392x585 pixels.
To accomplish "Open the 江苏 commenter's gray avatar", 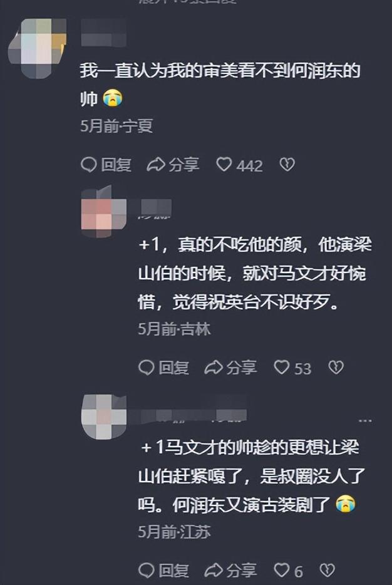I will [x=104, y=416].
